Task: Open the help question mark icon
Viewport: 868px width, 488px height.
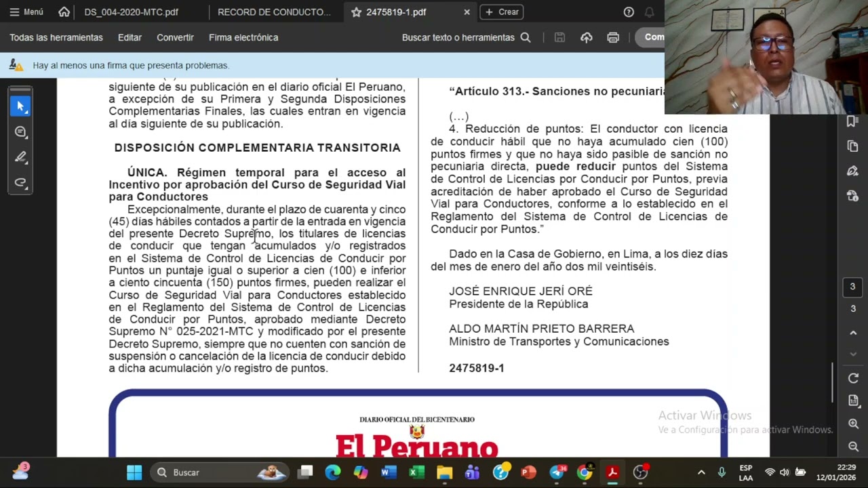Action: (x=629, y=12)
